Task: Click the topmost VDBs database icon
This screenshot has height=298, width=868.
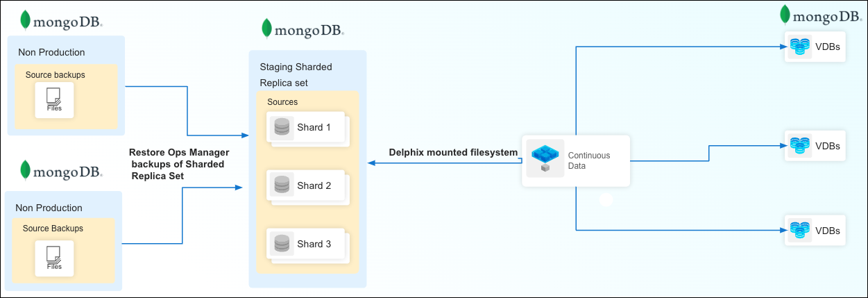Action: click(799, 47)
